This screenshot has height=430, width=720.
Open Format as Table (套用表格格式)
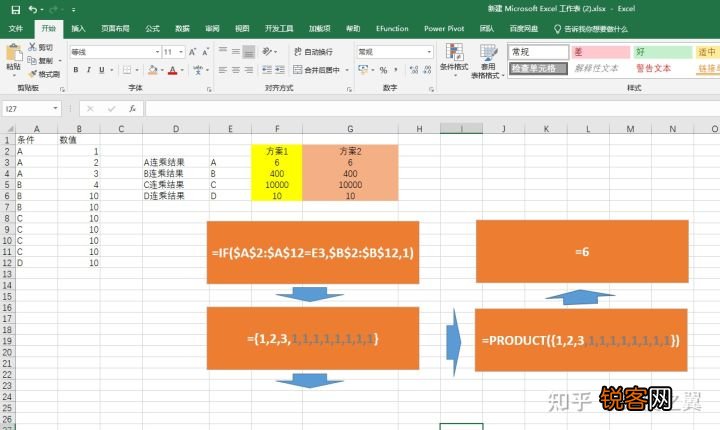488,61
